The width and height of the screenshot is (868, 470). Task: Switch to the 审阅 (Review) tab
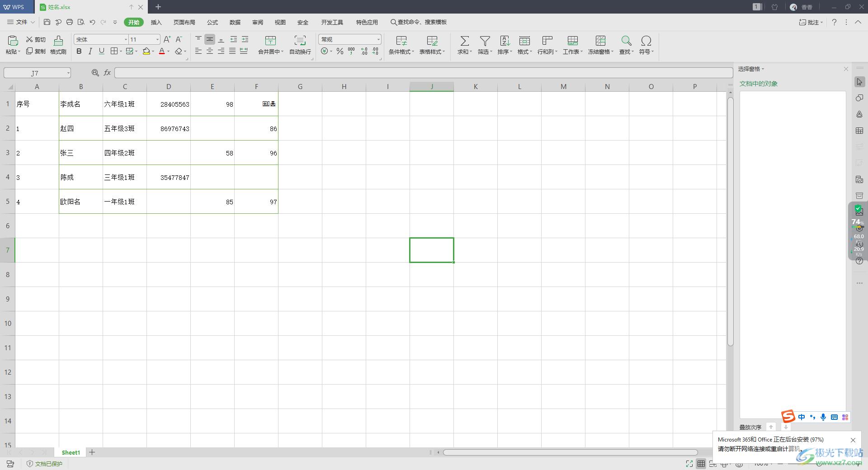tap(257, 22)
